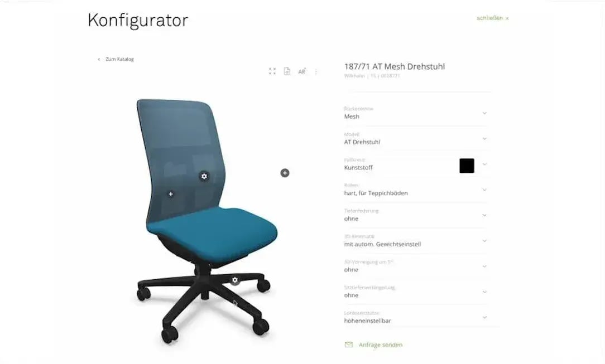This screenshot has height=364, width=605.
Task: Open the Tiefenfederung ohne dropdown
Action: 416,215
